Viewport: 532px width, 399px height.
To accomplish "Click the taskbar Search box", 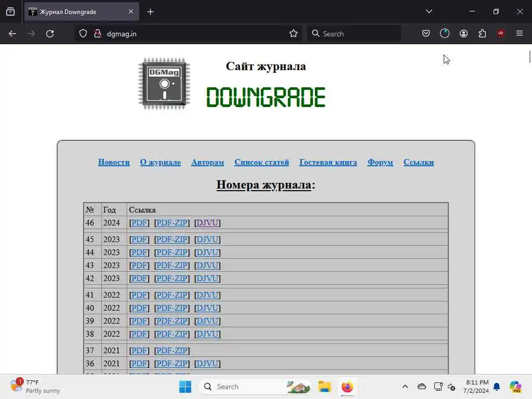I will (x=255, y=387).
